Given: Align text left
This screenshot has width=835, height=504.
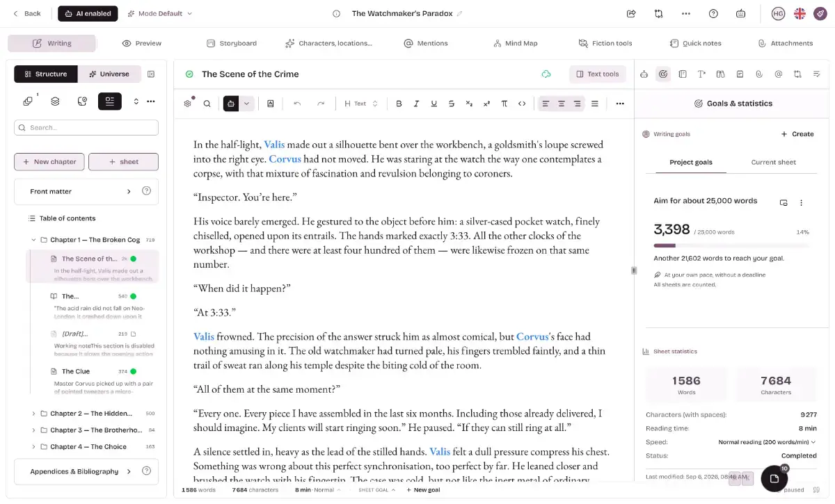Looking at the screenshot, I should (546, 104).
